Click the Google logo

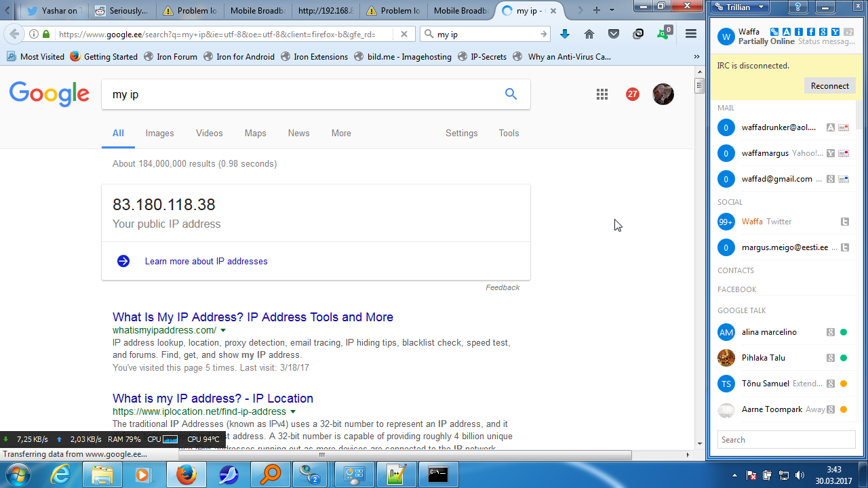(50, 94)
